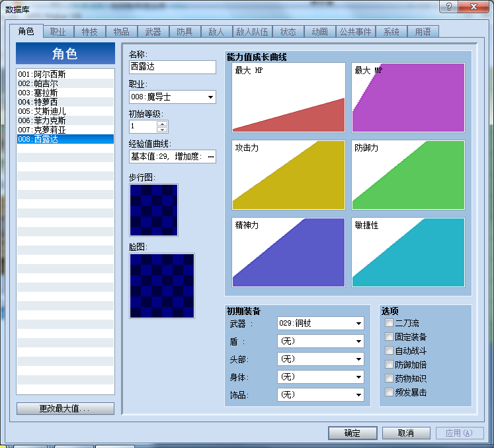Viewport: 494px width, 448px height.
Task: Open the 敌人队伍 tab
Action: pyautogui.click(x=253, y=32)
